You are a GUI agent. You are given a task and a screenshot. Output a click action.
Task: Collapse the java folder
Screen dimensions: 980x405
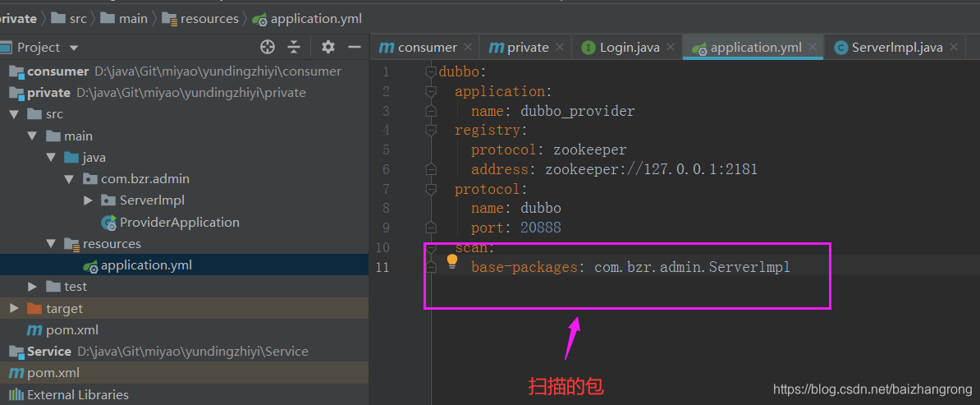(51, 157)
